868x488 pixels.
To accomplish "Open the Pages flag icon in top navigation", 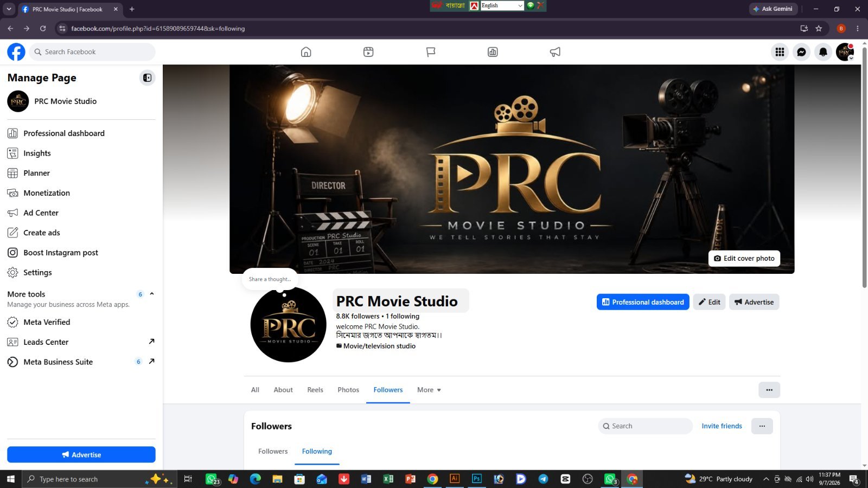I will pyautogui.click(x=431, y=52).
